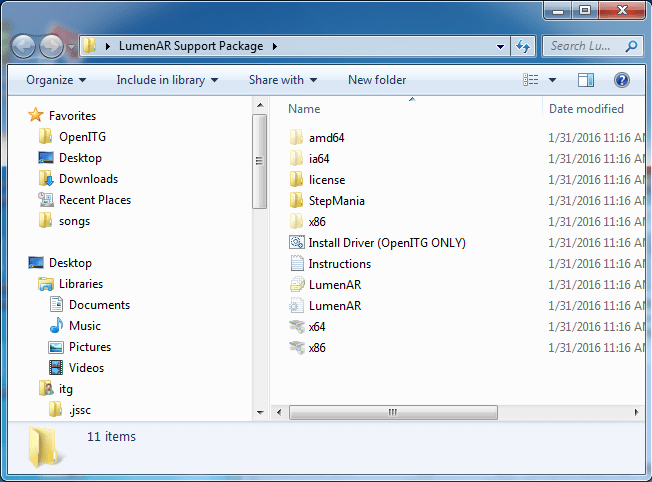Click the songs favorite folder icon
652x482 pixels.
click(x=45, y=220)
